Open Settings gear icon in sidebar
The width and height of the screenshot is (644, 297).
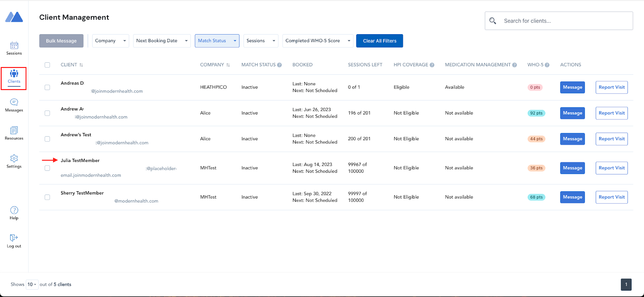pyautogui.click(x=14, y=158)
